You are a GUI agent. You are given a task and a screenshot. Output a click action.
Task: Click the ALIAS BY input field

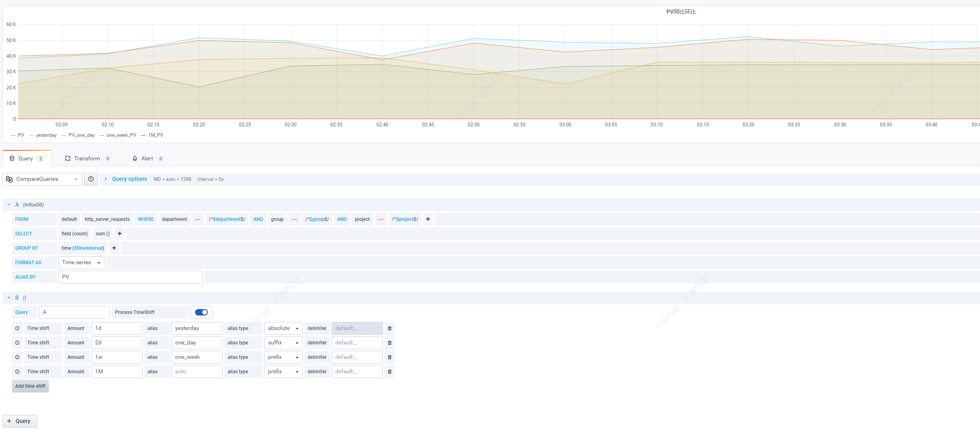pos(130,277)
